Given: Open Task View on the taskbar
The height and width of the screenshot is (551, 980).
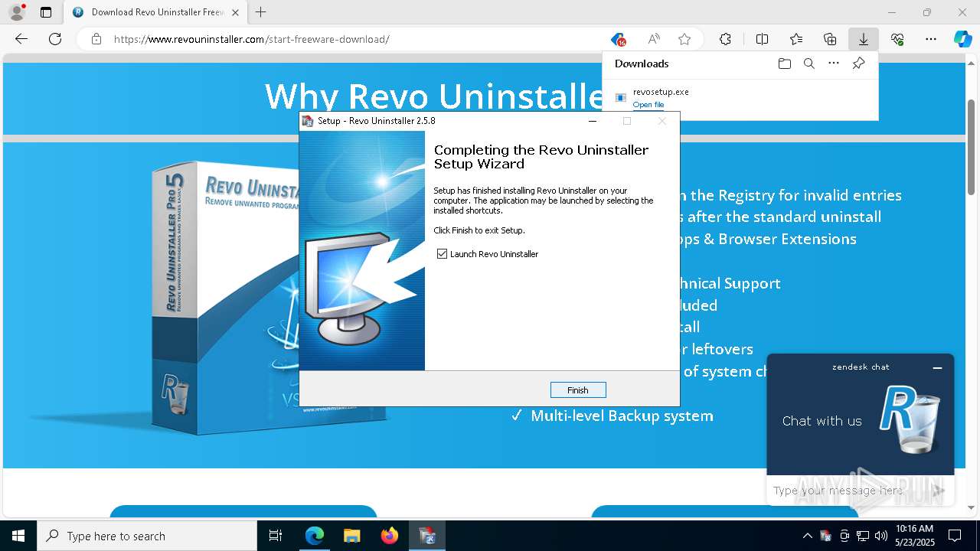Looking at the screenshot, I should click(x=276, y=536).
